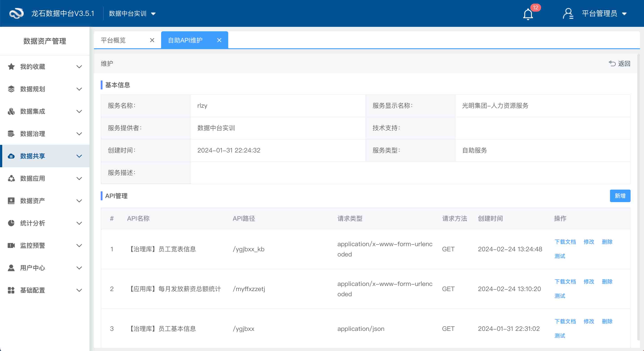Viewport: 644px width, 351px height.
Task: Expand the 基础配置 menu chevron
Action: [x=79, y=290]
